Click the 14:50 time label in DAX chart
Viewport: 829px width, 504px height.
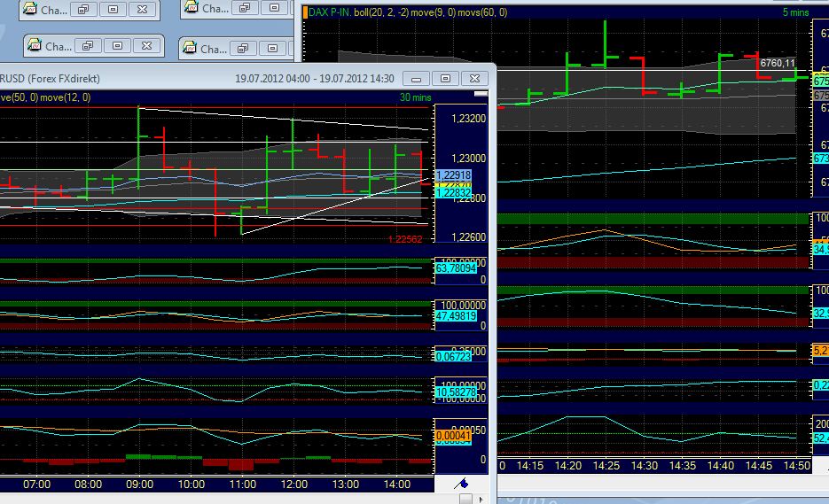click(x=797, y=466)
